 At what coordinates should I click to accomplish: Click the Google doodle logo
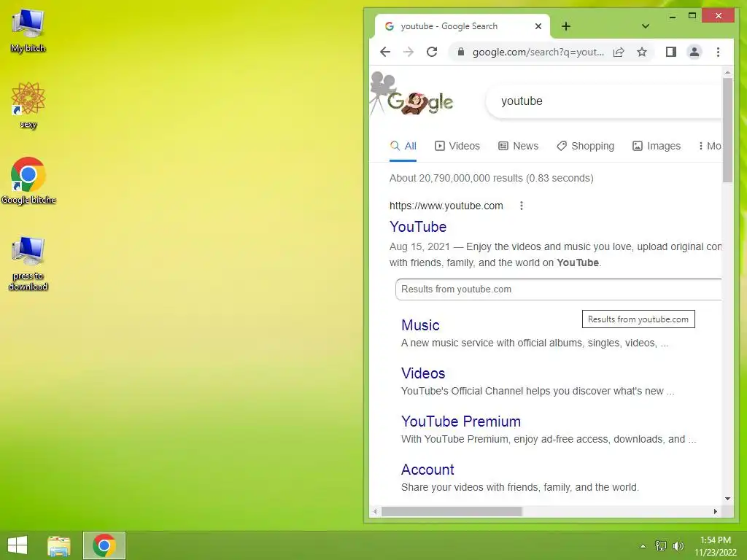(412, 94)
